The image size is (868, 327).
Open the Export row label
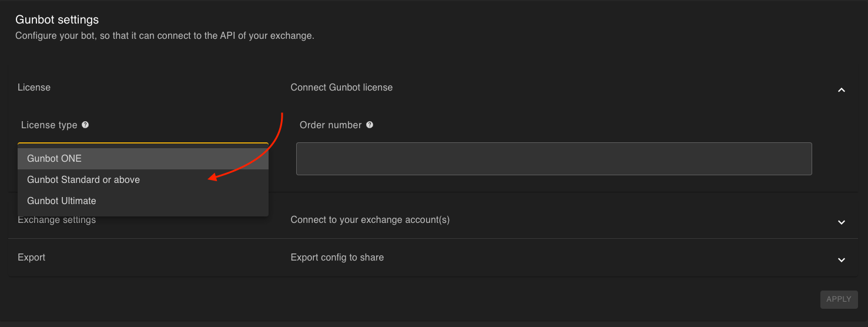32,258
